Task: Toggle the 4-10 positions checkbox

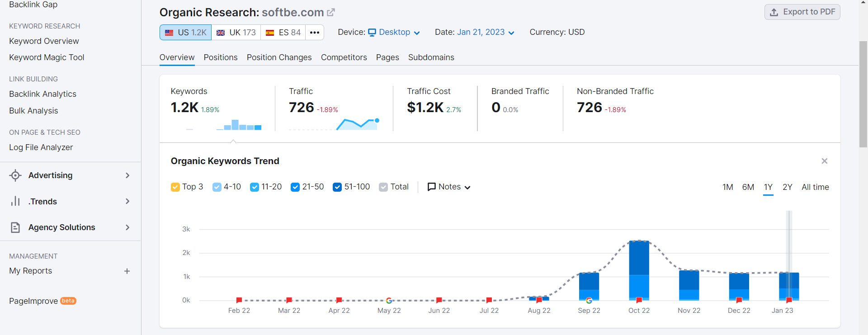Action: tap(217, 187)
